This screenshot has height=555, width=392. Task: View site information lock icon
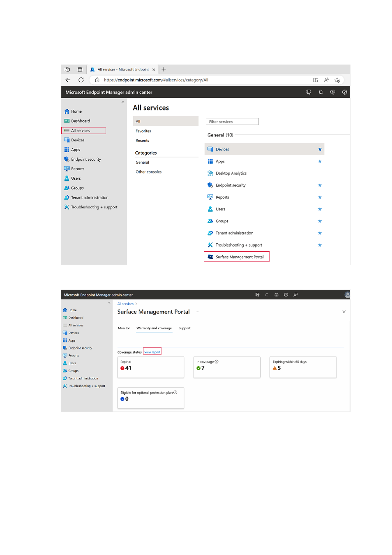point(97,80)
